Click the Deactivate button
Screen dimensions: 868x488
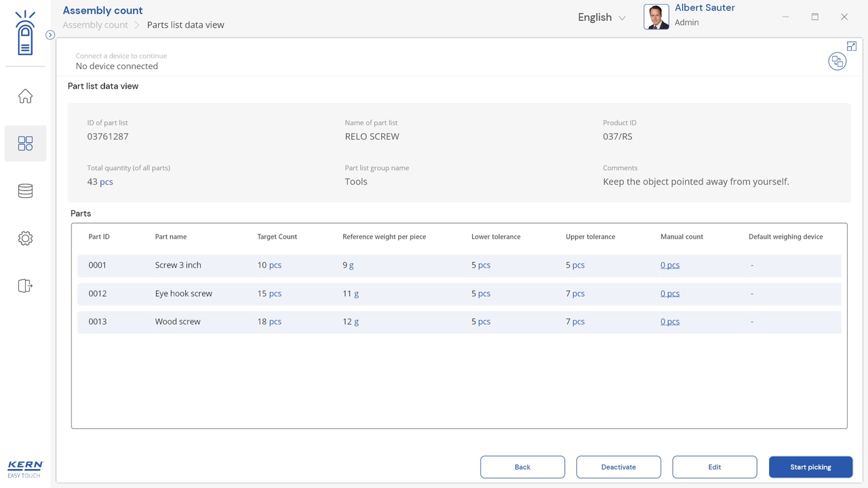pos(618,467)
